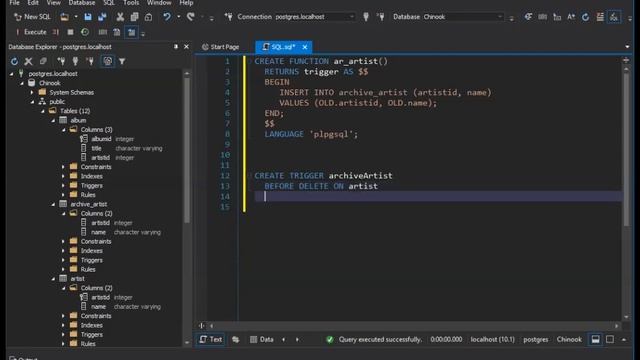Click the Cut scissors icon
Screen dimensions: 640x360
pyautogui.click(x=120, y=17)
